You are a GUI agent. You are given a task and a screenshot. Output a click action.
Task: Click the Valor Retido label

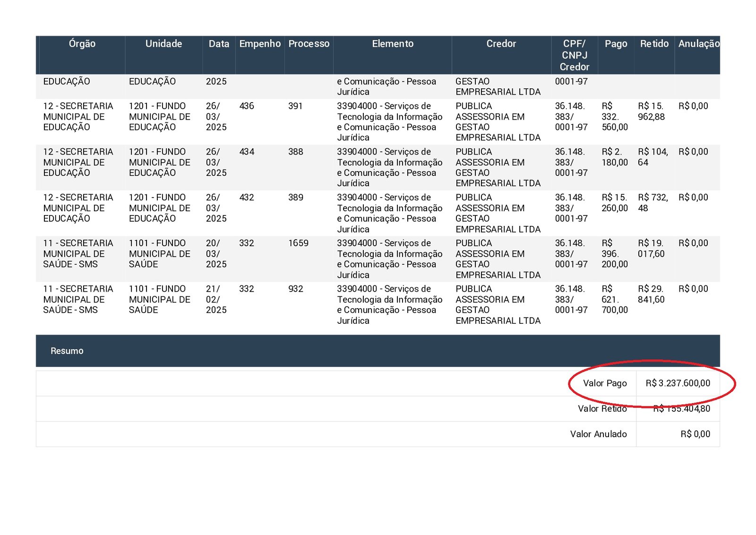click(602, 409)
